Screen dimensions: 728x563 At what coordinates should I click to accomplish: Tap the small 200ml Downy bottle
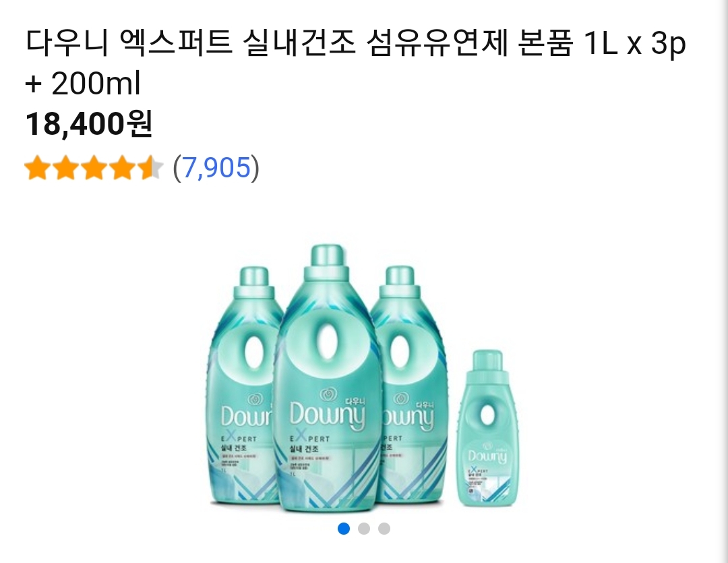(487, 428)
